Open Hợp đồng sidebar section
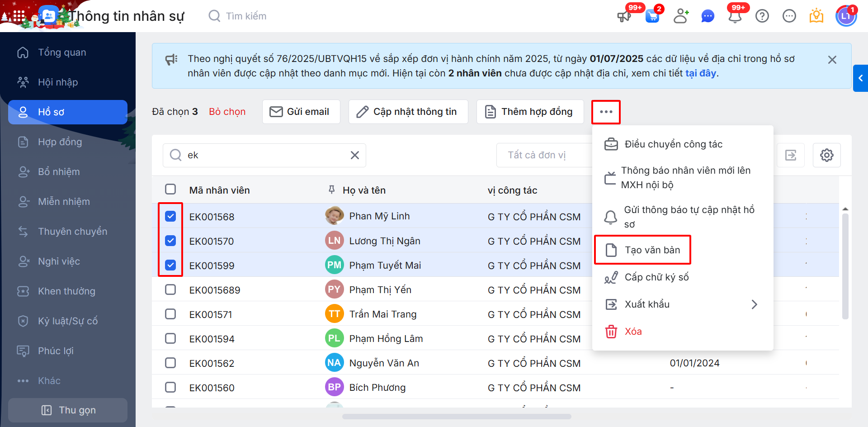The width and height of the screenshot is (868, 427). 68,142
